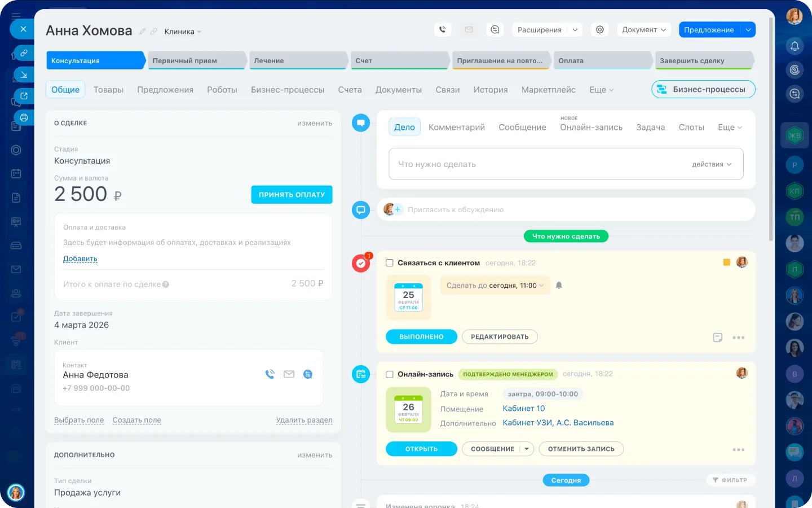Click the reminder bell in Связаться с клиентом
Viewport: 812px width, 508px height.
[559, 286]
